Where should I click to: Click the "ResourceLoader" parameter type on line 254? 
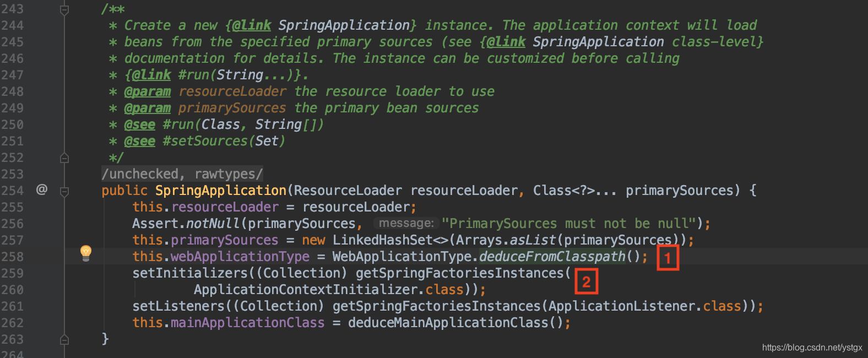point(348,191)
